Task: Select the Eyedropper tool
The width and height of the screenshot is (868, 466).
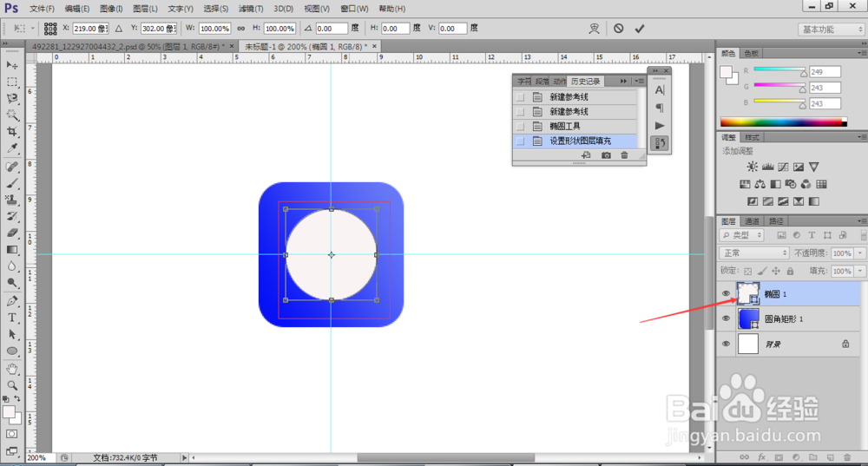Action: pos(11,148)
